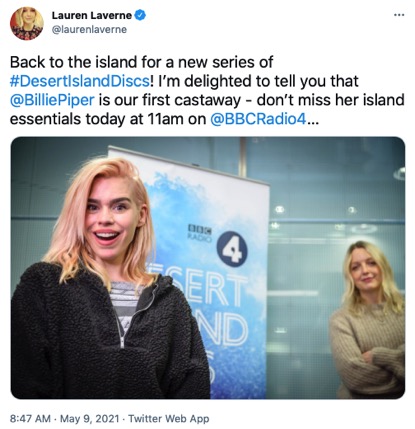Screen dimensions: 415x429
Task: Open Lauren Laverne's profile avatar
Action: point(27,23)
